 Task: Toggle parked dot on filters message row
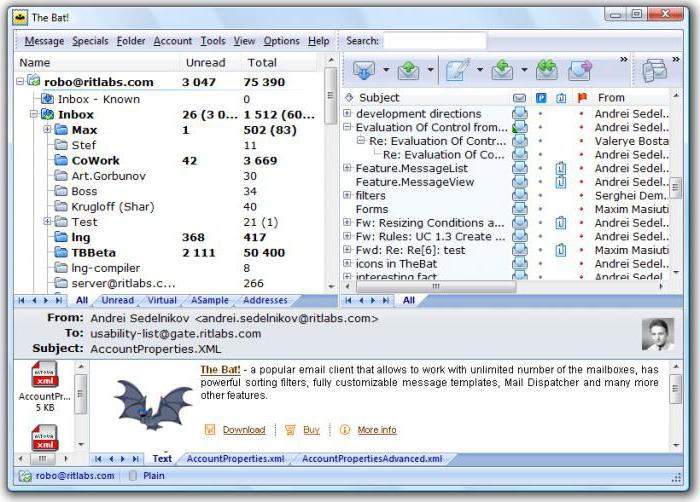coord(540,196)
